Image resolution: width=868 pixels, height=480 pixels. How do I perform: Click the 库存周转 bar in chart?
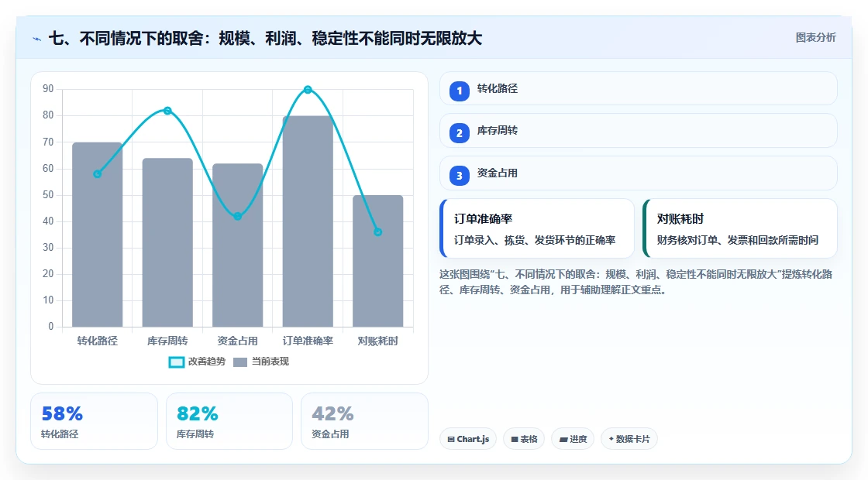pyautogui.click(x=167, y=242)
